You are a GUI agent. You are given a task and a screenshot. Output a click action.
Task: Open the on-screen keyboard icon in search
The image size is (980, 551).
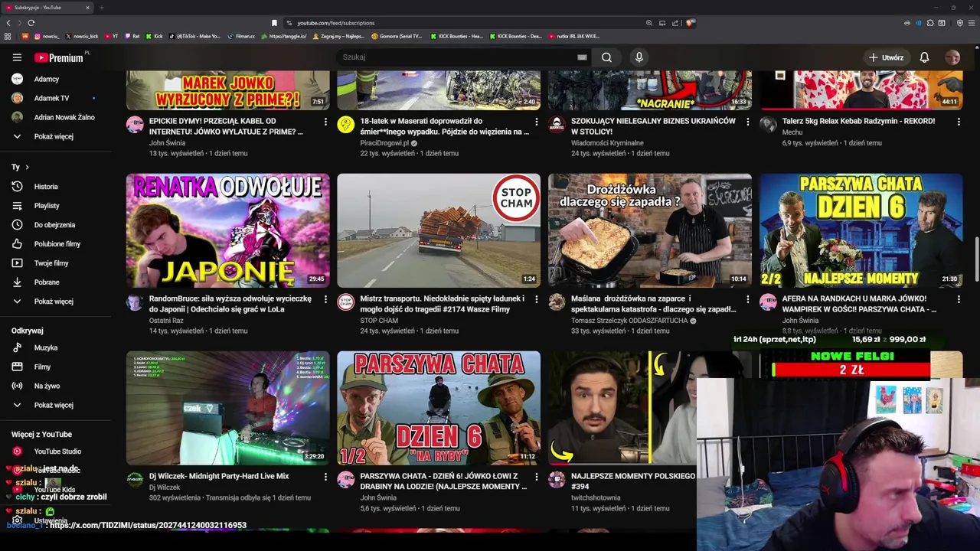582,57
